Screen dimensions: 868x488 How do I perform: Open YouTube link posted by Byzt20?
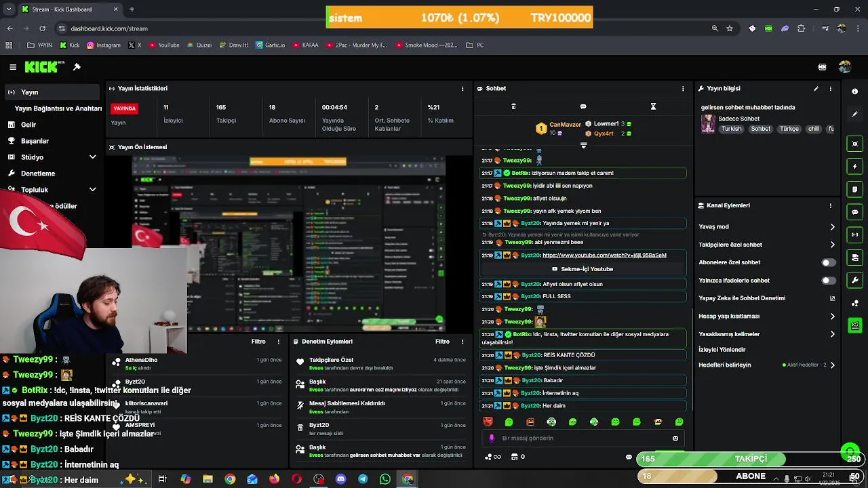(x=604, y=256)
